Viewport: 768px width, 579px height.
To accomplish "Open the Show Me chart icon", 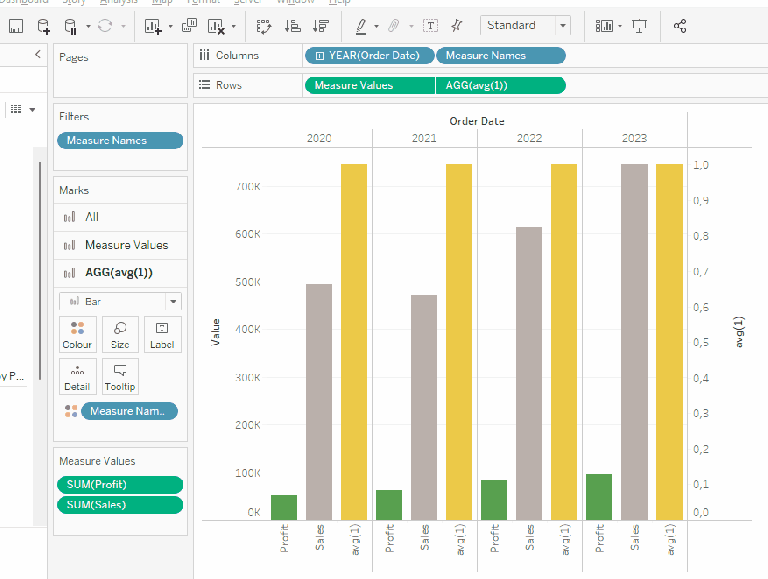I will (604, 26).
